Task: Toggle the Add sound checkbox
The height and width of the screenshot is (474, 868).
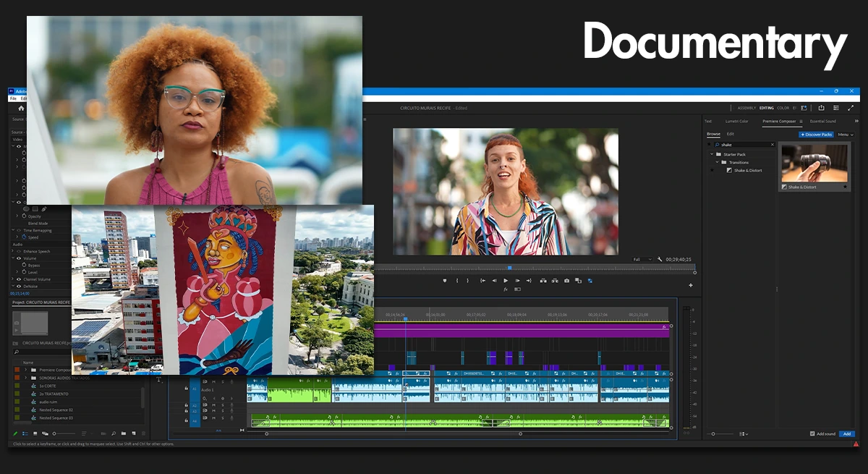Action: [812, 433]
